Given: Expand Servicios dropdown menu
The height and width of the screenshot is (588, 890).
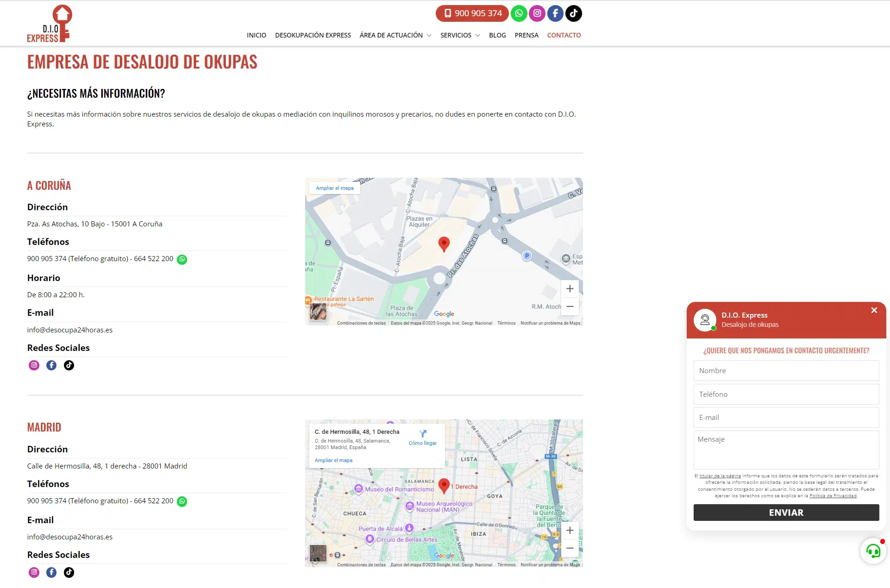Looking at the screenshot, I should pyautogui.click(x=460, y=35).
